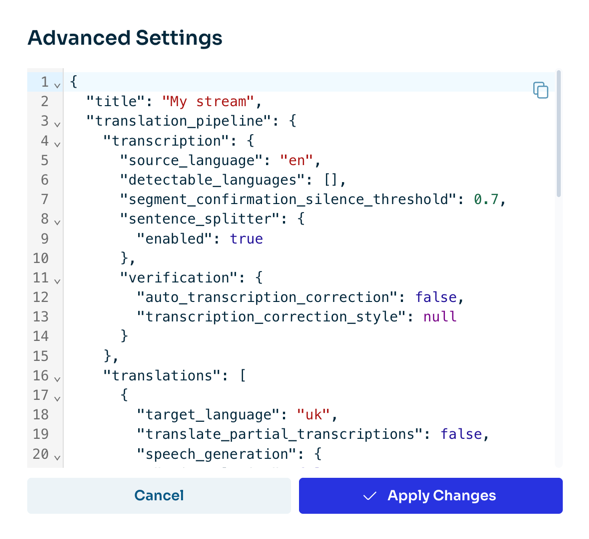Click the "uk" target language value

[x=313, y=415]
